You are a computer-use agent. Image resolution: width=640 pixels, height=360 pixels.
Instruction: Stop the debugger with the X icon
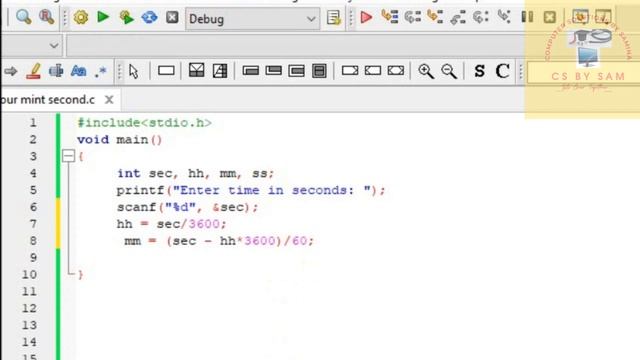(x=550, y=17)
